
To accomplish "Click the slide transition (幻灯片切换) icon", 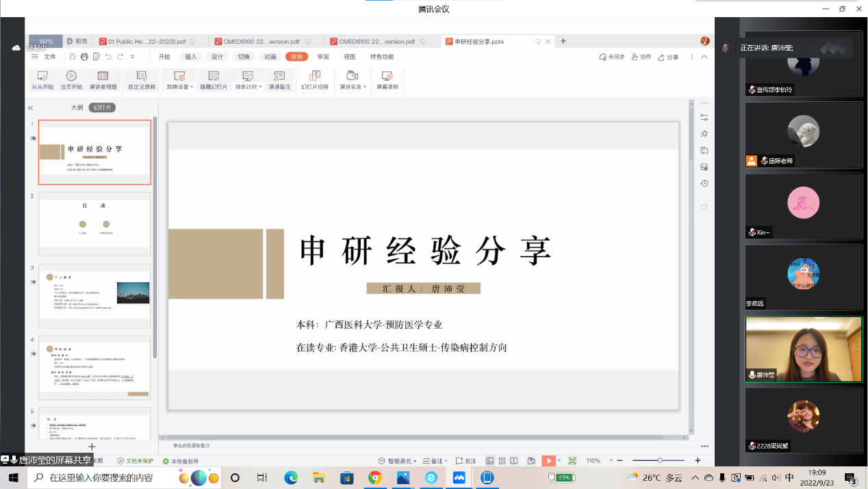I will tap(315, 80).
